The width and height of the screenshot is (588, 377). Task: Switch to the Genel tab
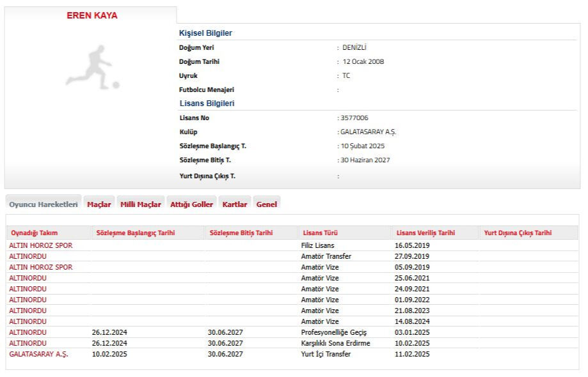point(267,204)
